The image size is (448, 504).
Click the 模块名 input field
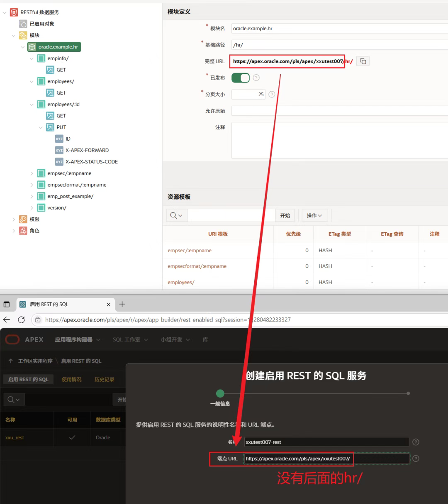coord(339,28)
